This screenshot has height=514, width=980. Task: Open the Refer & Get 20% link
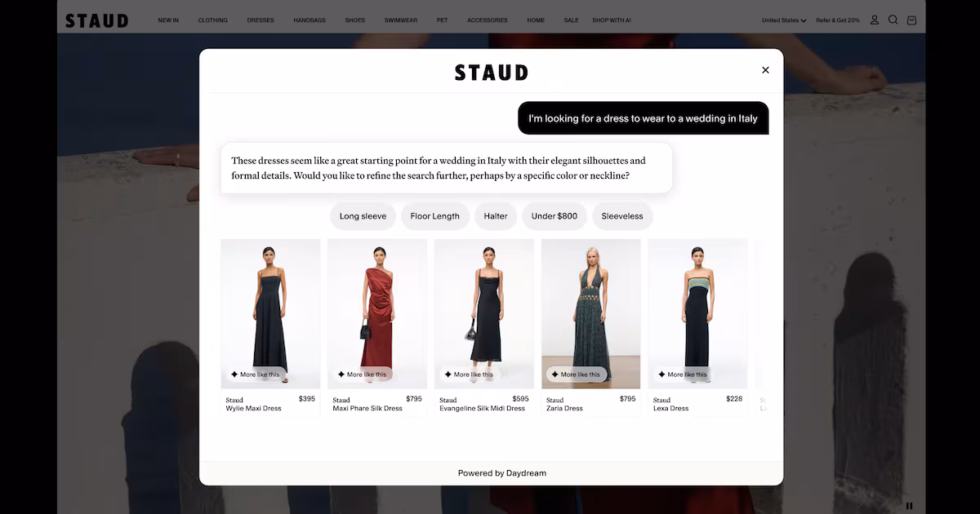838,20
